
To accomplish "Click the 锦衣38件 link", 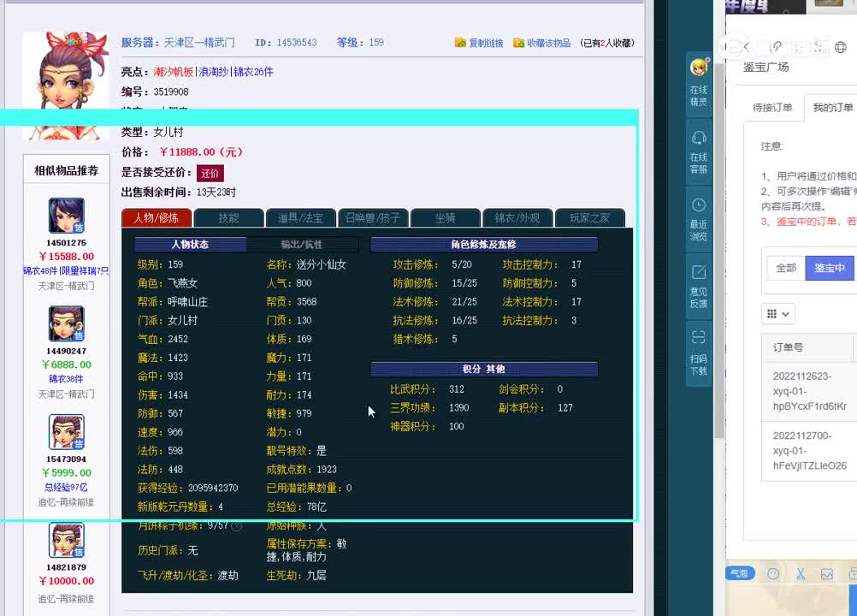I will click(x=66, y=379).
